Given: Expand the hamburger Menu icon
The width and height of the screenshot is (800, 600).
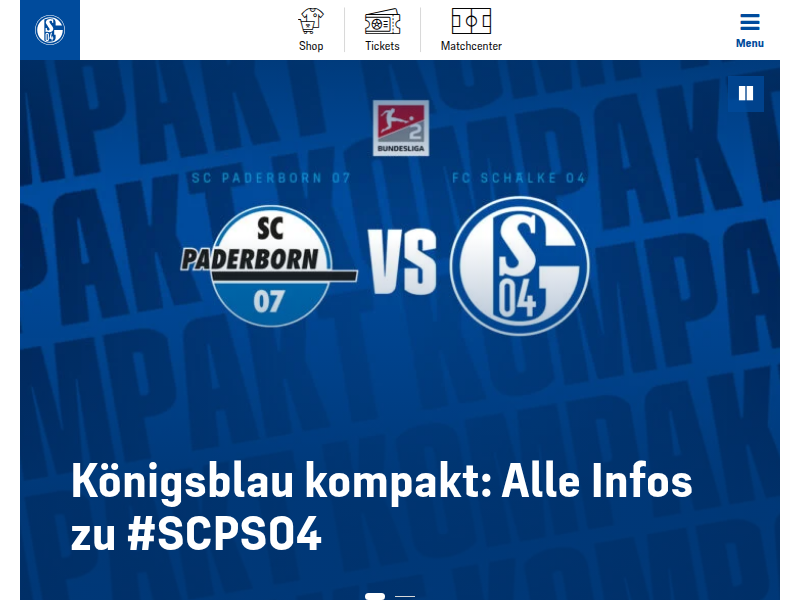Looking at the screenshot, I should tap(749, 22).
